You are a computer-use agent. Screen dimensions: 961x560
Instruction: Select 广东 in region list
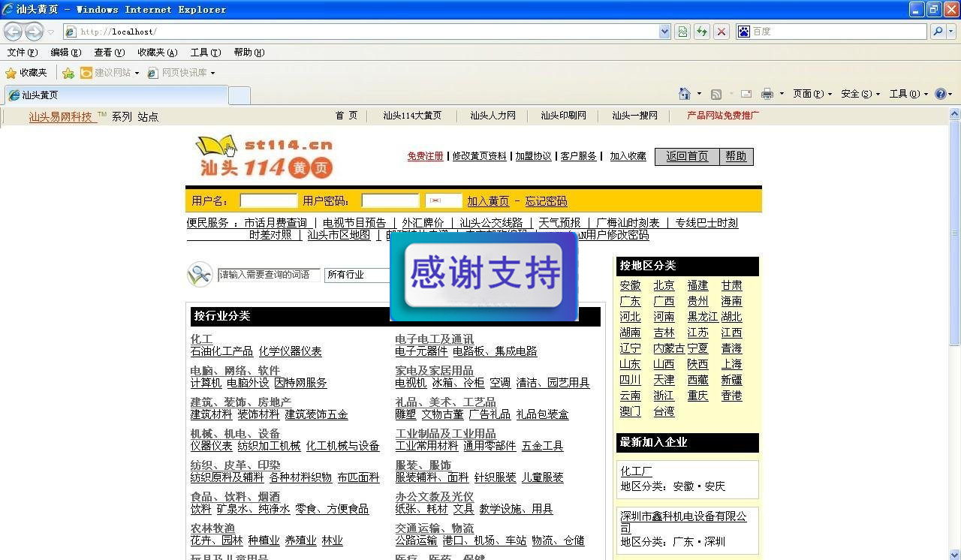click(x=631, y=301)
